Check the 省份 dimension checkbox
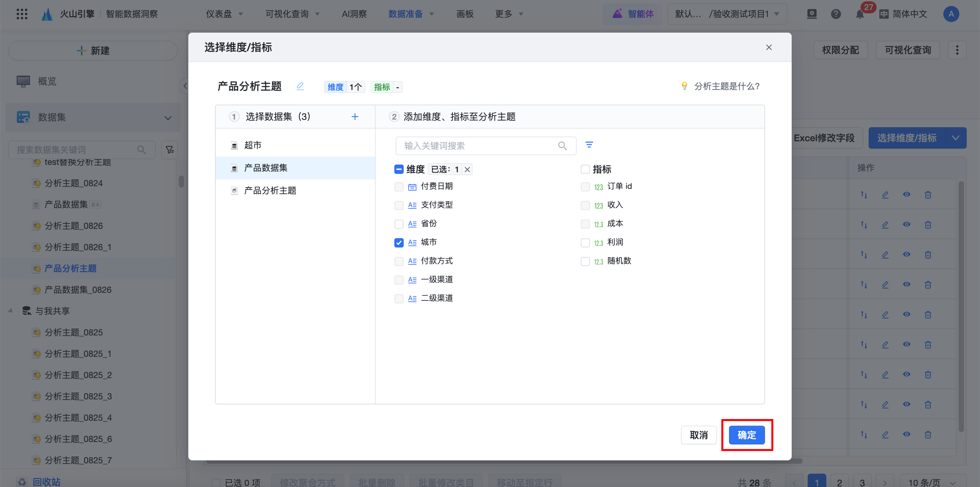The image size is (980, 487). pos(399,224)
